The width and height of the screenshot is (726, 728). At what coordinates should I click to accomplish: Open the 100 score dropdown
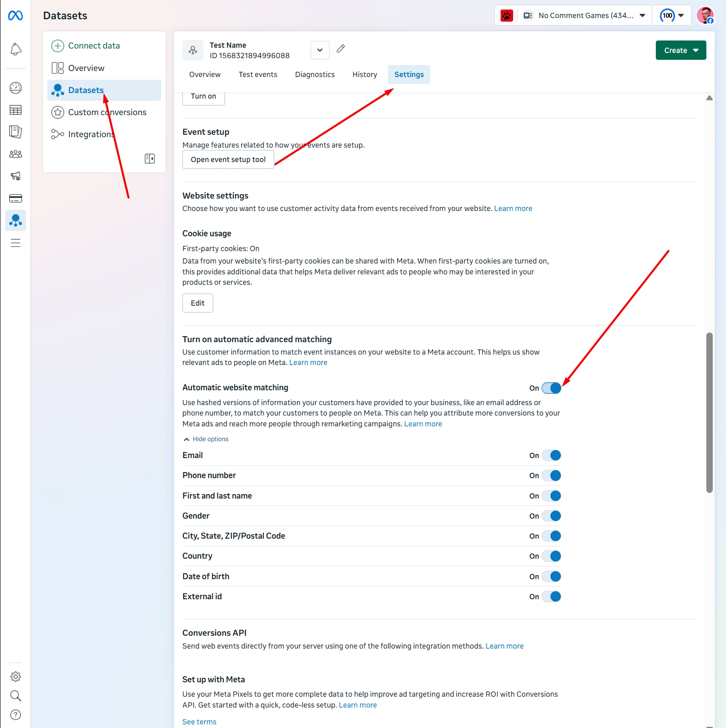click(x=672, y=16)
